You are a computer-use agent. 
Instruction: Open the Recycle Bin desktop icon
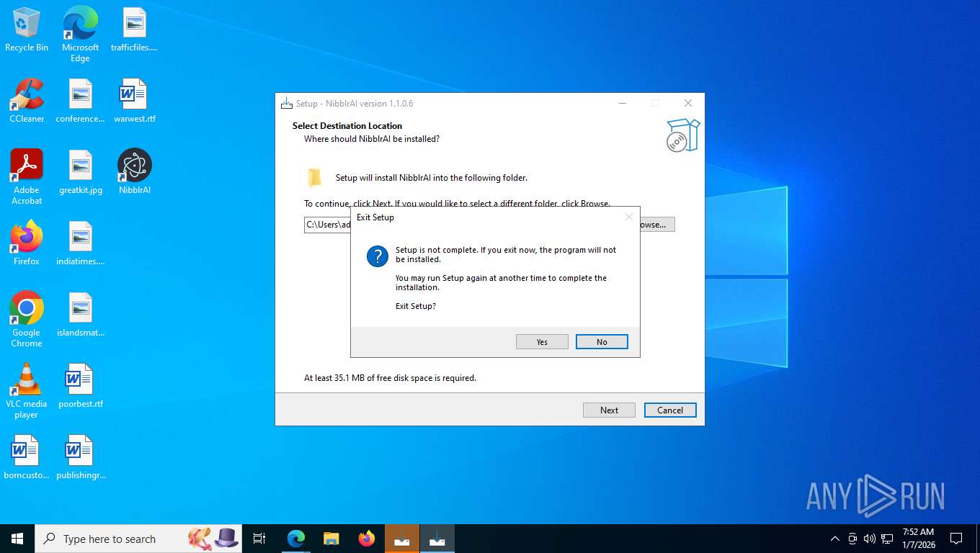pos(27,30)
